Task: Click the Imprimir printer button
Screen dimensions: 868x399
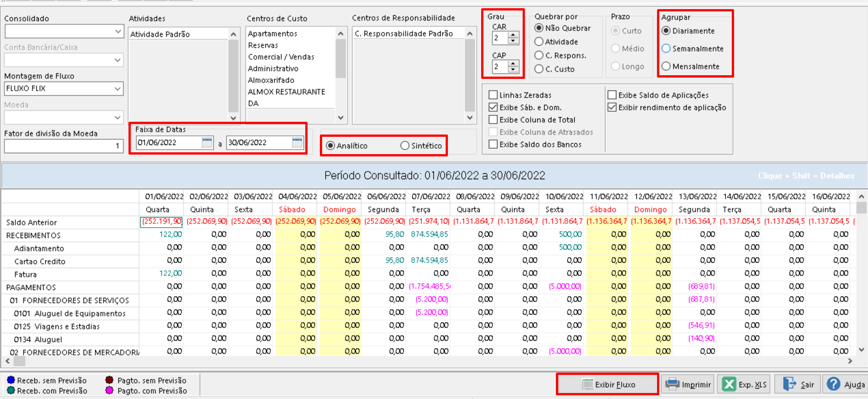Action: point(688,384)
